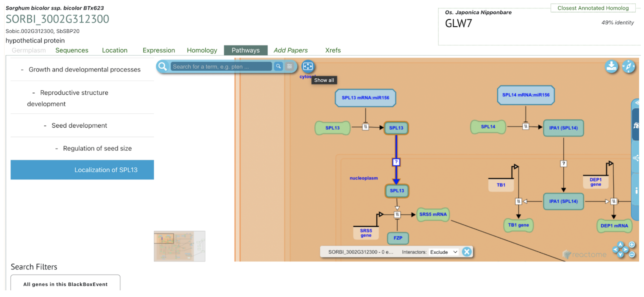The height and width of the screenshot is (297, 644).
Task: Select the upper teal SPL13 node
Action: (x=396, y=128)
